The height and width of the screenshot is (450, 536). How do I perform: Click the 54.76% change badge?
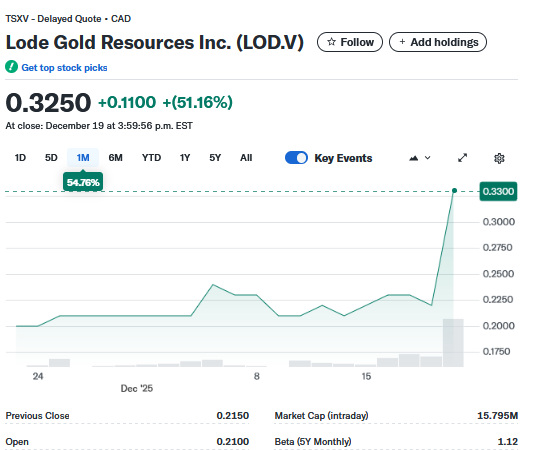83,182
